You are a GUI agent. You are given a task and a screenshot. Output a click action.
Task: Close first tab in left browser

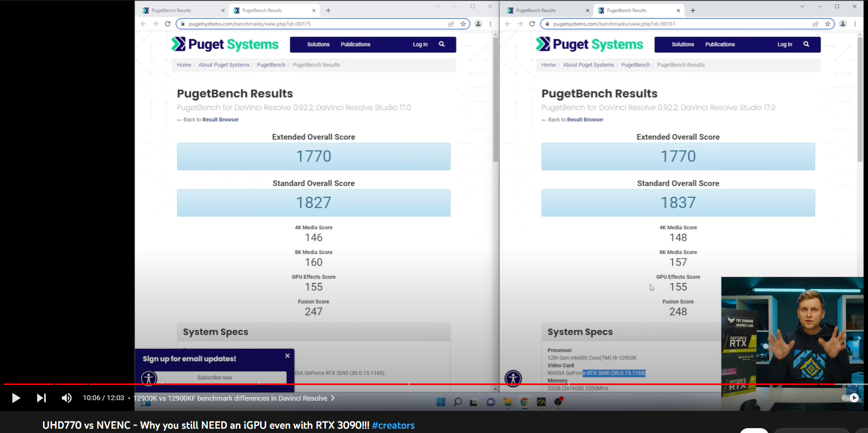[x=223, y=10]
